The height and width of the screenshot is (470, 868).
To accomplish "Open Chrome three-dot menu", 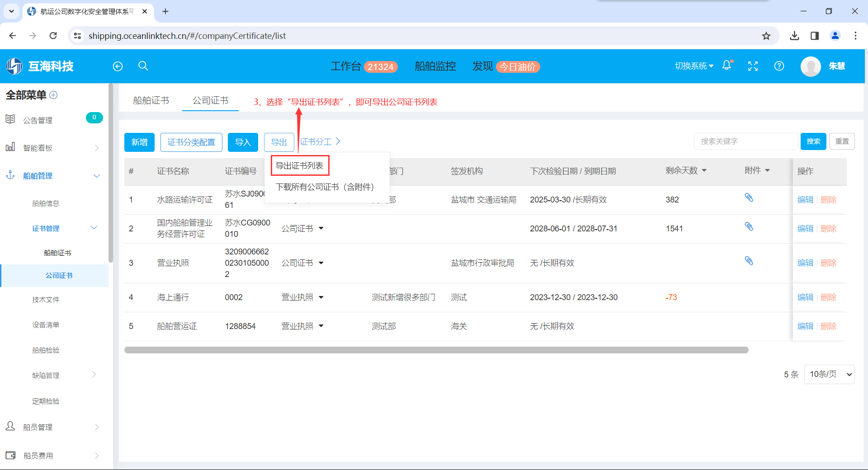I will (855, 36).
